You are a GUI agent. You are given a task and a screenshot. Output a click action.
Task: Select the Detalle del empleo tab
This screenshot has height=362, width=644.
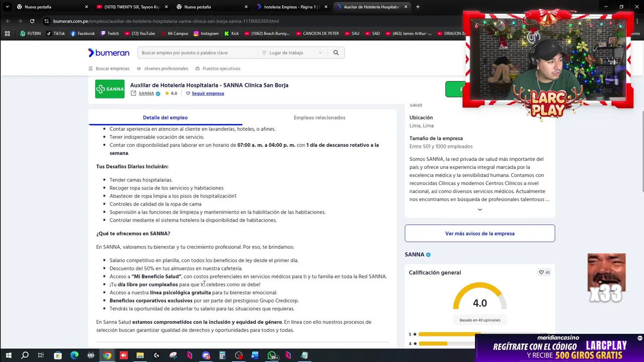coord(165,118)
